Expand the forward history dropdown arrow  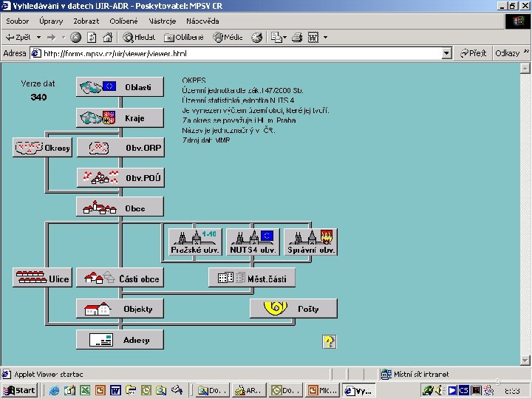tap(64, 38)
